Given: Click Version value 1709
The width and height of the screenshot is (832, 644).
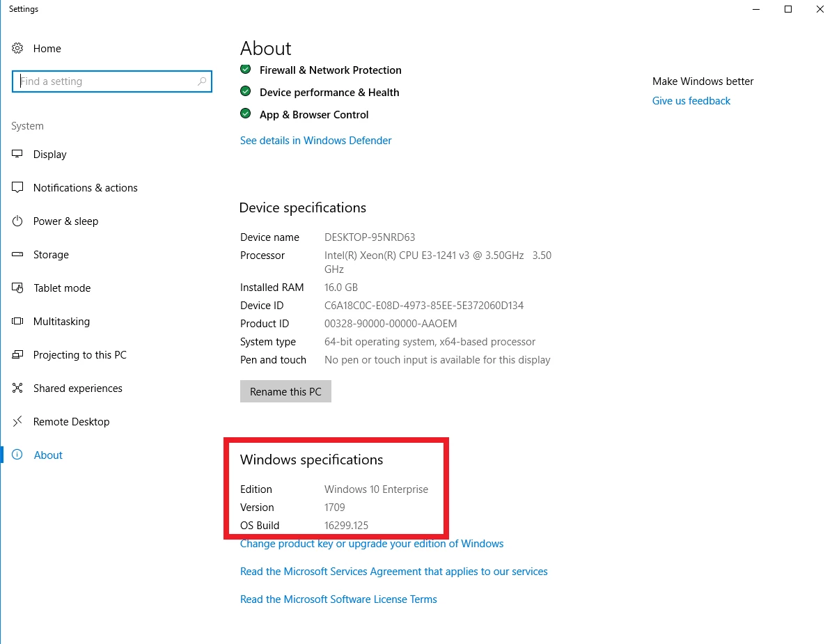Looking at the screenshot, I should coord(335,507).
